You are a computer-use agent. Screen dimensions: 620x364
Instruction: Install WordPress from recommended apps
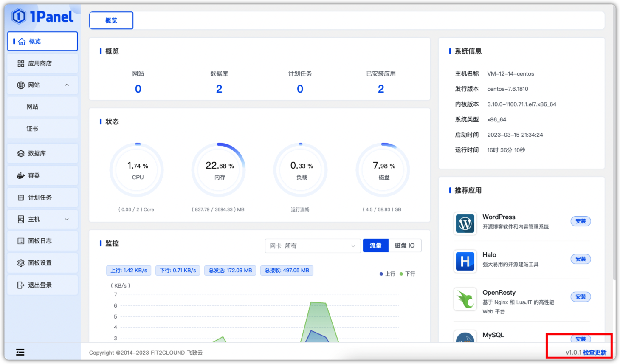[x=581, y=221]
